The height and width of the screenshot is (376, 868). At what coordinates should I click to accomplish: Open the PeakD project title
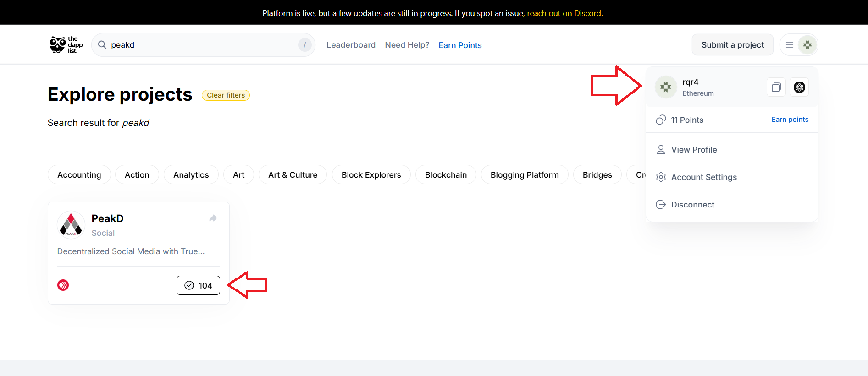point(107,218)
